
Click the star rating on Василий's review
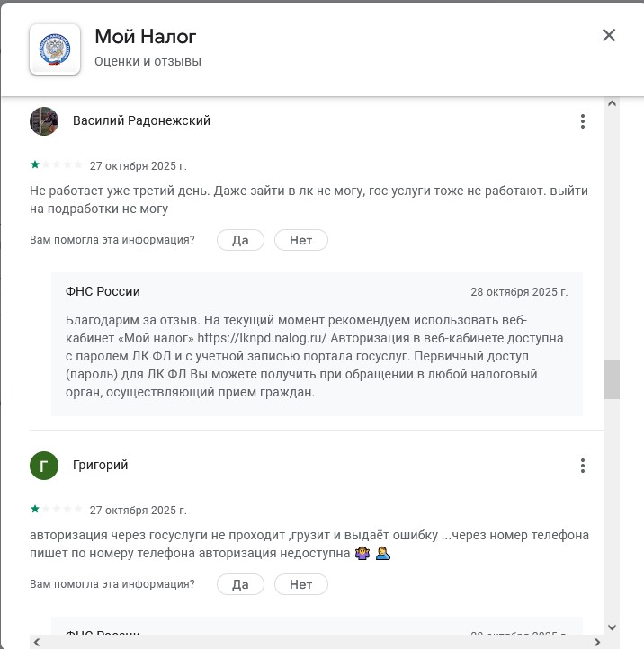[x=56, y=165]
